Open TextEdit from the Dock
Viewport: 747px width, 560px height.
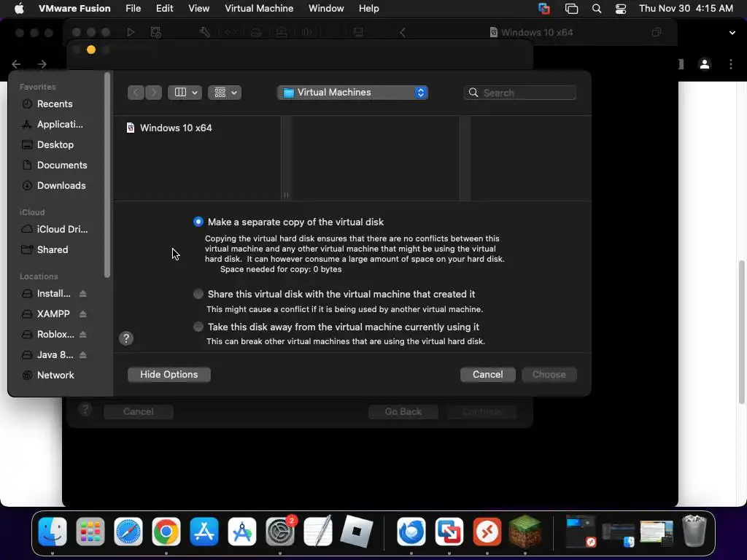click(318, 532)
